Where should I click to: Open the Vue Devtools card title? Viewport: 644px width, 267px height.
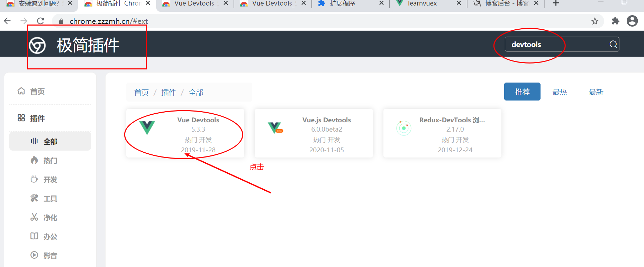[x=198, y=120]
